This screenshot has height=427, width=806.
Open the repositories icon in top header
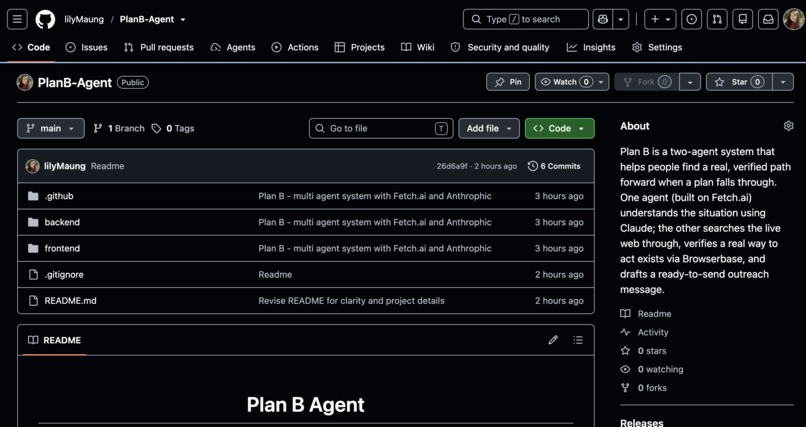tap(742, 20)
